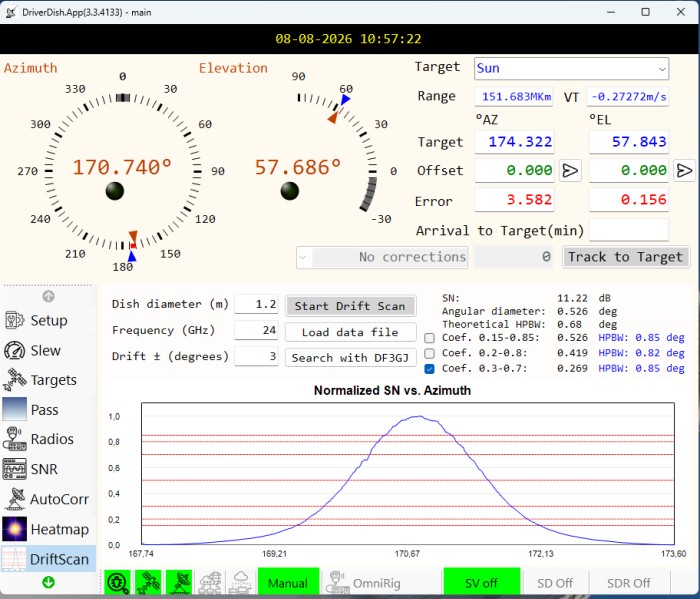Click the Target EL value 57.843

coord(629,142)
